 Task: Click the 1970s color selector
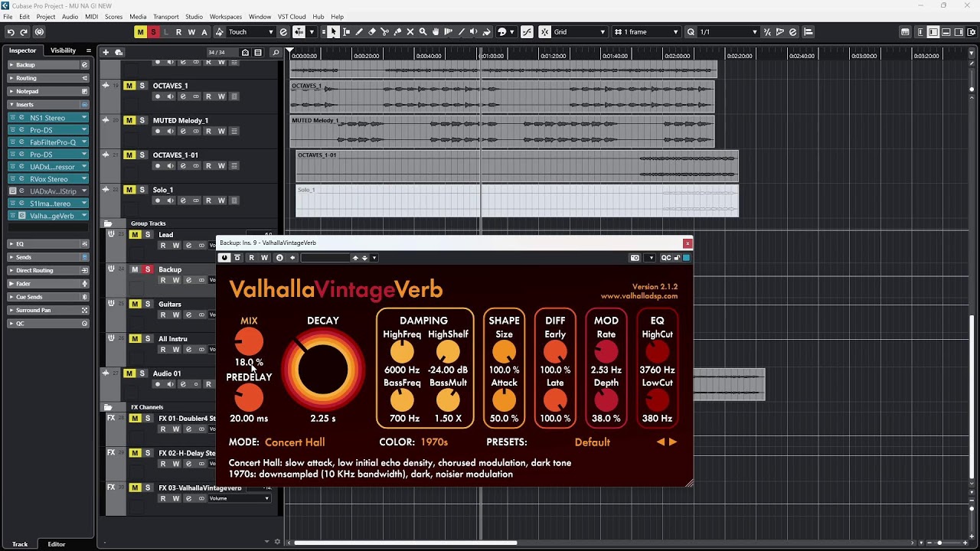pyautogui.click(x=434, y=442)
